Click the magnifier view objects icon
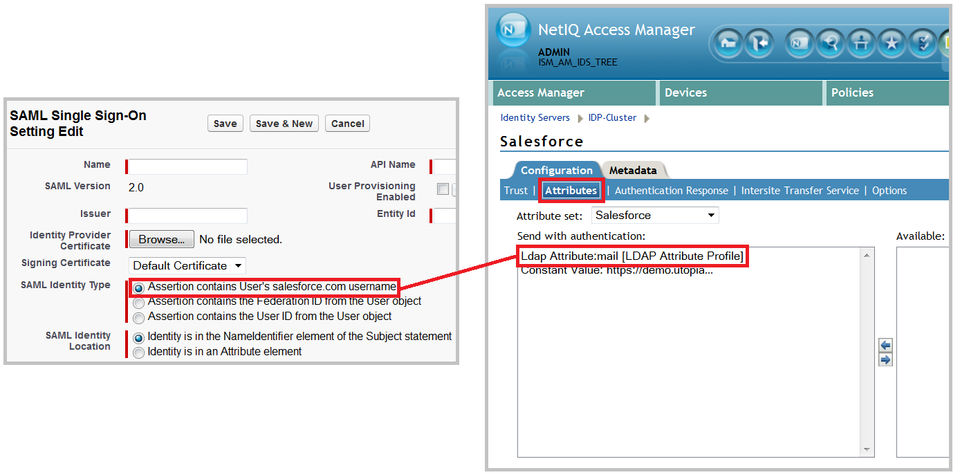 coord(831,44)
